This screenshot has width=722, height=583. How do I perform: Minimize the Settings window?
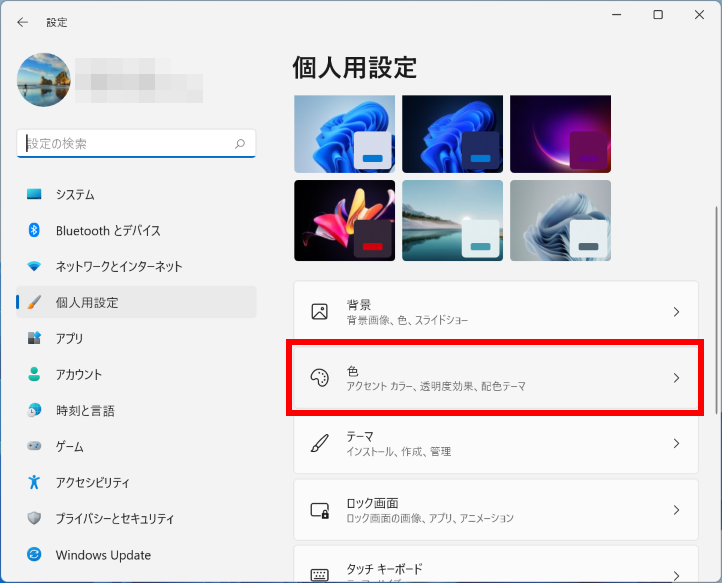pyautogui.click(x=617, y=15)
